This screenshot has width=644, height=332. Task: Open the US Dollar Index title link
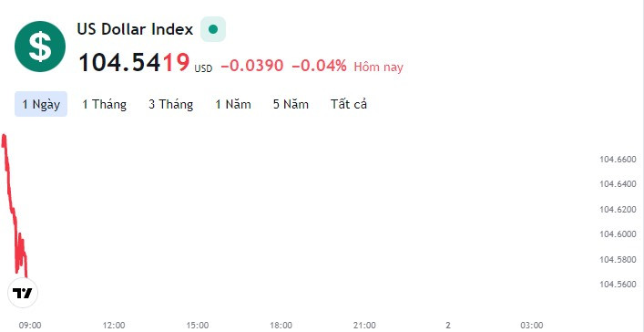135,29
